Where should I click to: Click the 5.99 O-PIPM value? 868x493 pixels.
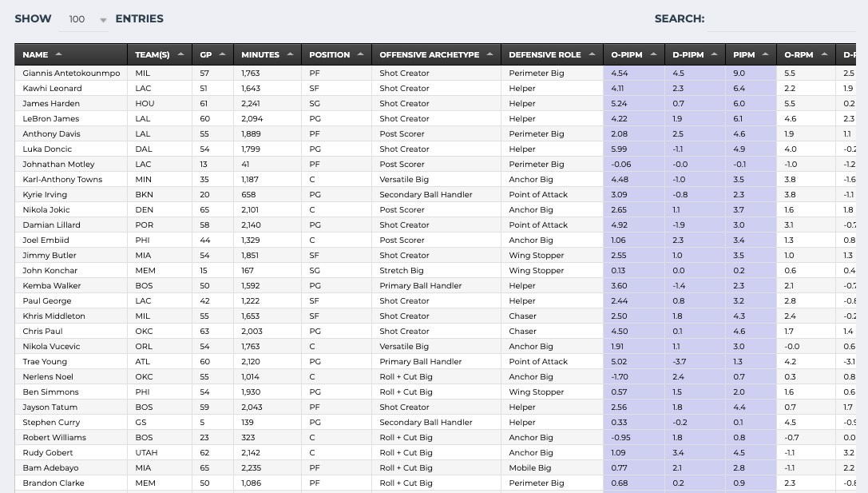(634, 149)
